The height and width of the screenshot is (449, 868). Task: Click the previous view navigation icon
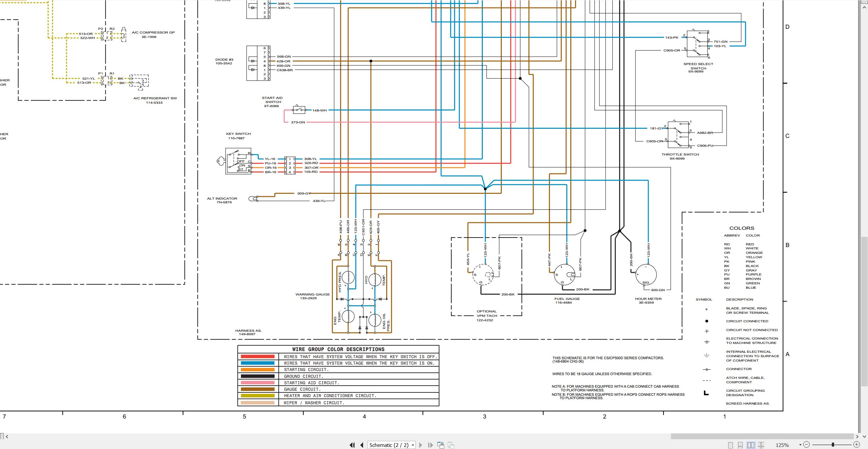441,445
